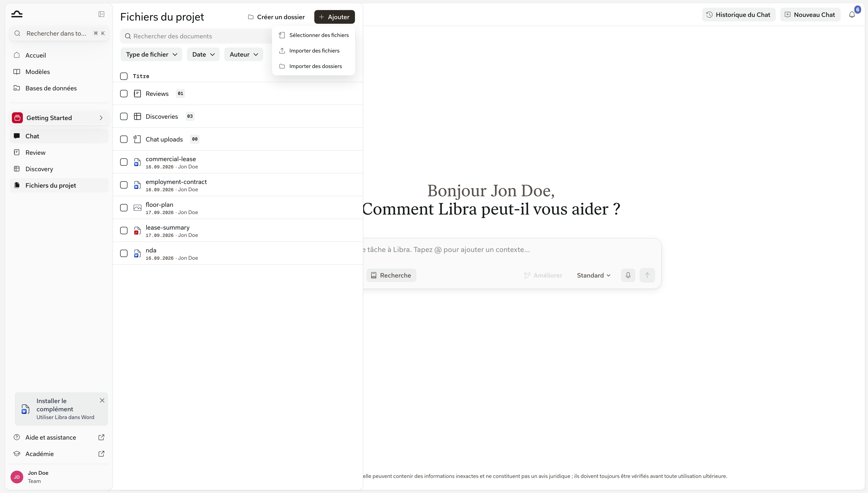This screenshot has width=868, height=493.
Task: Click the Recherche button in chat box
Action: (x=391, y=275)
